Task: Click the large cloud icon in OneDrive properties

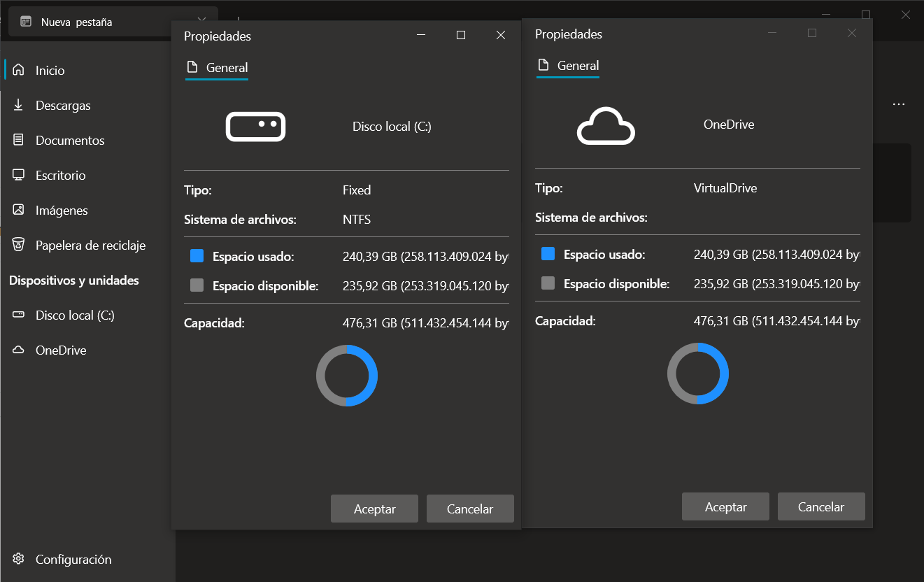Action: (606, 126)
